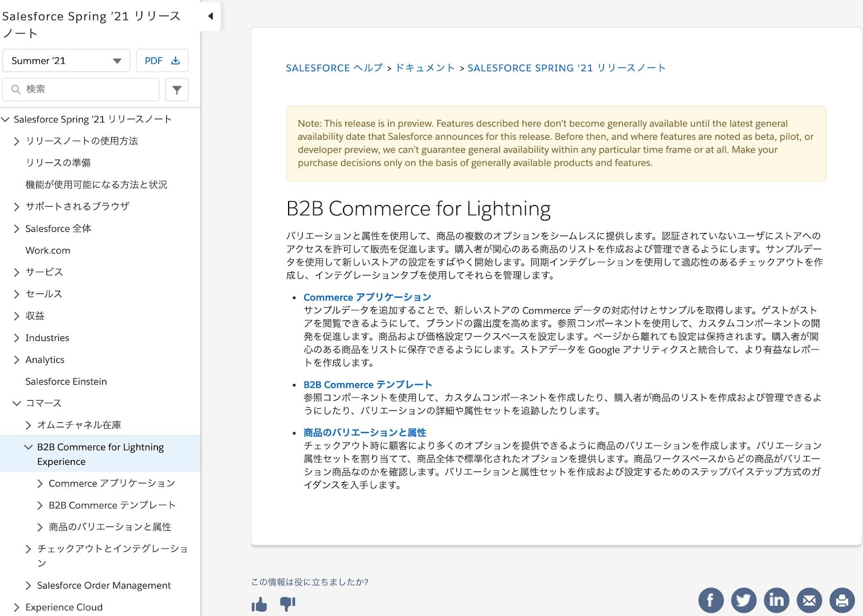This screenshot has width=863, height=616.
Task: Open Salesforce Einstein in the tree
Action: (66, 381)
